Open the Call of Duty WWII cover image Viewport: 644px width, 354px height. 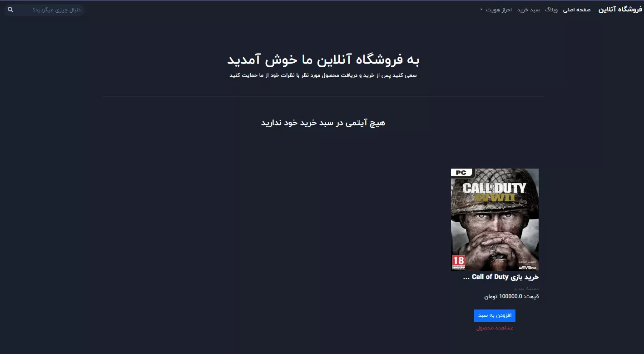[x=495, y=220]
